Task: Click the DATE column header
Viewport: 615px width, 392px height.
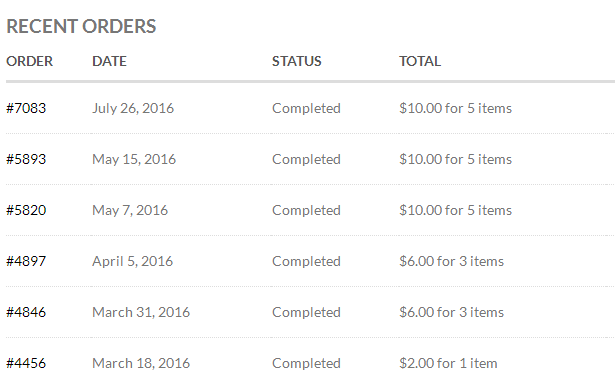Action: click(x=109, y=61)
